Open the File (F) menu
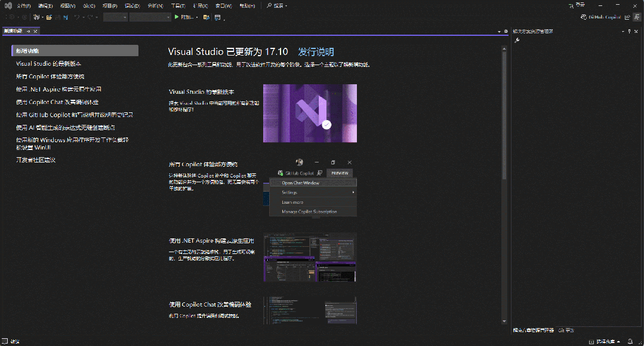 (24, 6)
